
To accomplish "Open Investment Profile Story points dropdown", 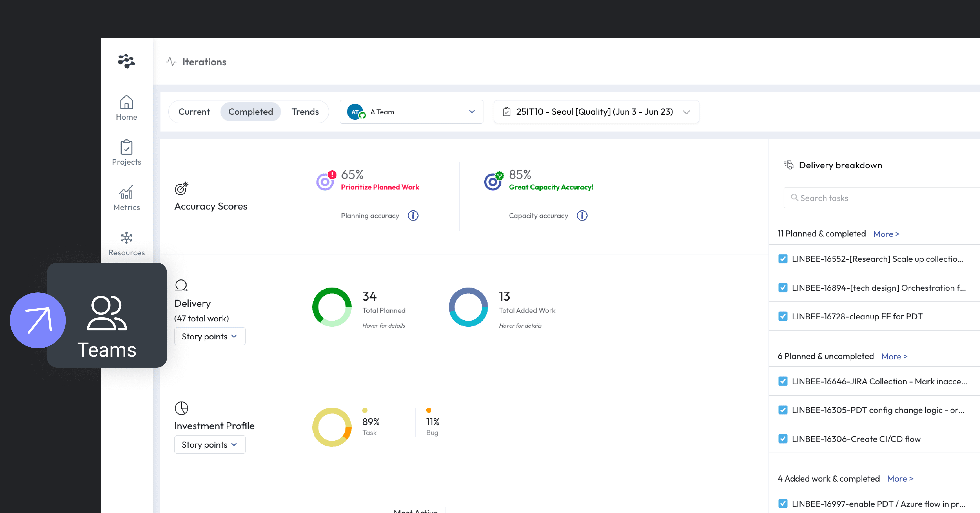I will 210,445.
